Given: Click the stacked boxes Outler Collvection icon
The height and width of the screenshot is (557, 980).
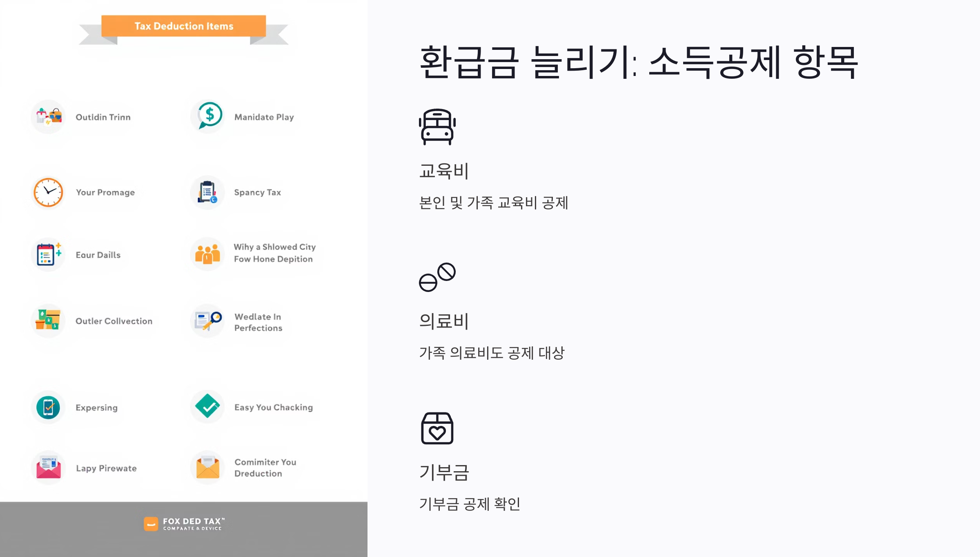Looking at the screenshot, I should 48,321.
